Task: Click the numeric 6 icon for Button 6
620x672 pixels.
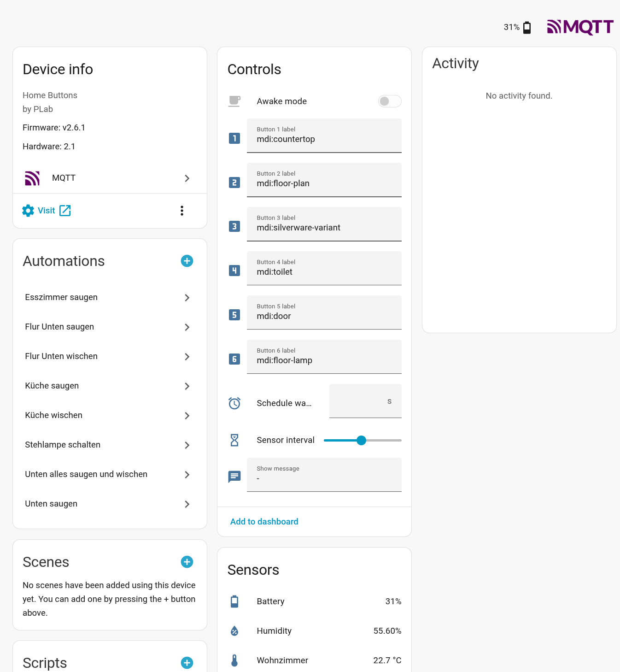Action: point(234,360)
